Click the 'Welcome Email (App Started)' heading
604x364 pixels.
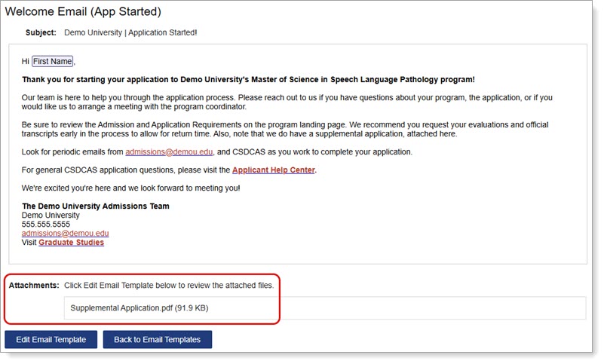83,12
